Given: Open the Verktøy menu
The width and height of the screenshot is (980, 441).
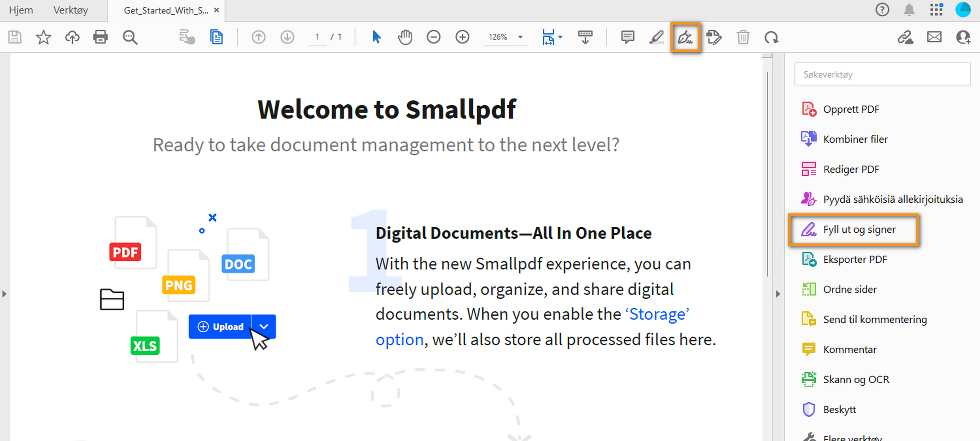Looking at the screenshot, I should click(x=71, y=10).
